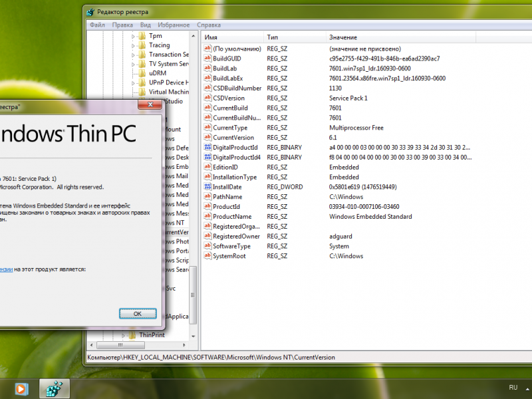Open the Вид menu
532x399 pixels.
coord(145,25)
